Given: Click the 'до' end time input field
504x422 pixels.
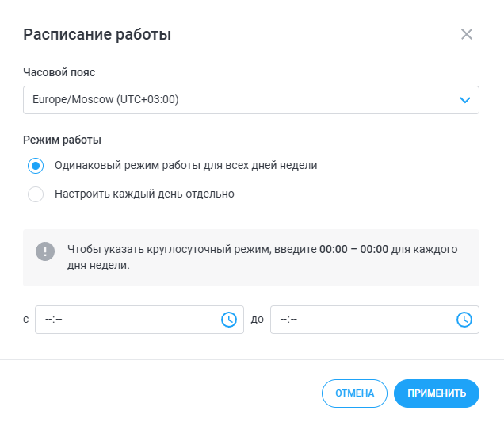Looking at the screenshot, I should coord(361,320).
